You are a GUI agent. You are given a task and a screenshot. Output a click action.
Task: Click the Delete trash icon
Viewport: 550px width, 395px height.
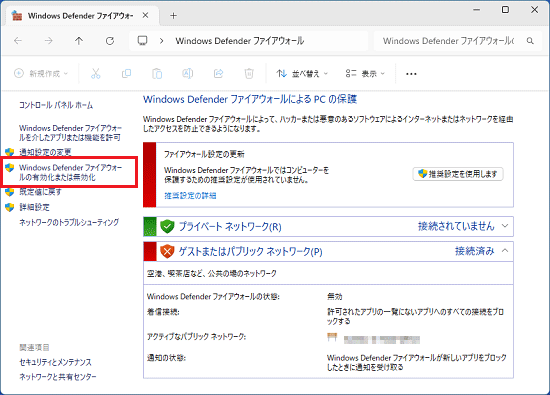pyautogui.click(x=249, y=73)
